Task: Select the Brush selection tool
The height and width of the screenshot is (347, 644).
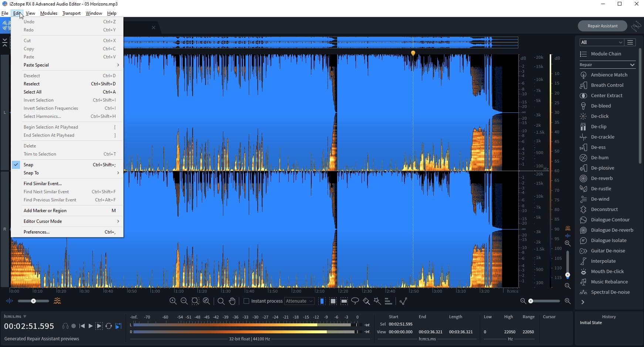Action: (x=366, y=301)
